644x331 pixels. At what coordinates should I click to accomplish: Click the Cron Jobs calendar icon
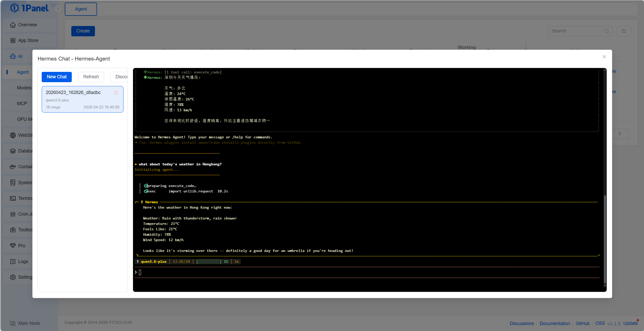pos(13,214)
